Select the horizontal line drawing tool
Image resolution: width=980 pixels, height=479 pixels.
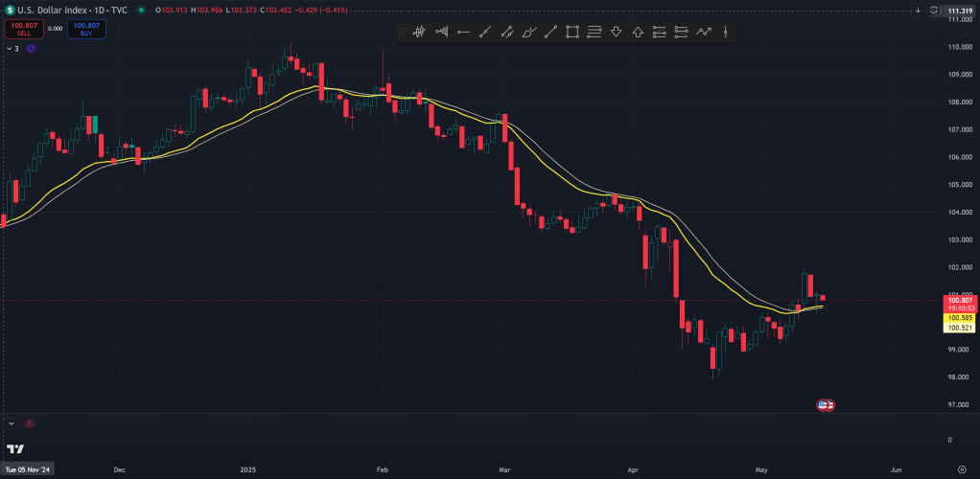[463, 32]
